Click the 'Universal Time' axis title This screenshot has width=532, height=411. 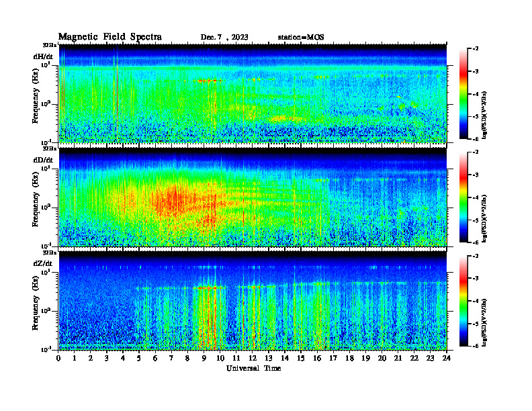point(253,368)
